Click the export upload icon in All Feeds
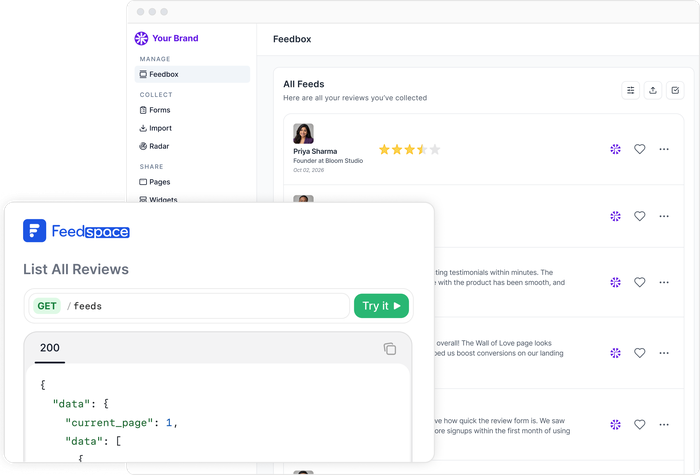Image resolution: width=700 pixels, height=475 pixels. (x=653, y=91)
